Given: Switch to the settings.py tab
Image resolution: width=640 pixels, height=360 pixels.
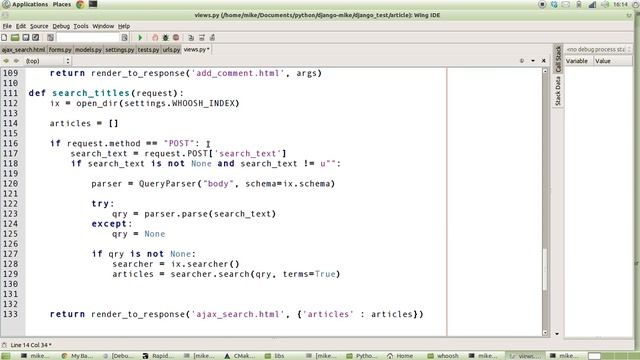Looking at the screenshot, I should [x=120, y=50].
